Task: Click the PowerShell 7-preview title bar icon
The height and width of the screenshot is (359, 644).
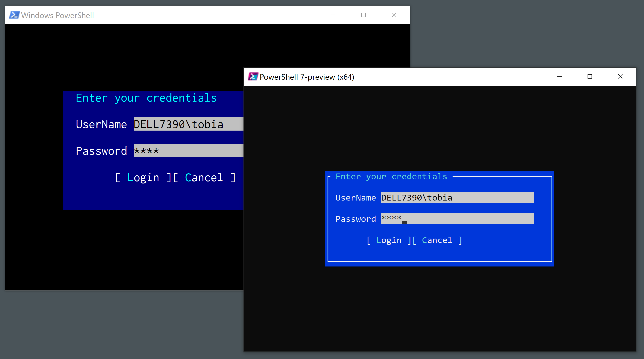Action: coord(253,77)
